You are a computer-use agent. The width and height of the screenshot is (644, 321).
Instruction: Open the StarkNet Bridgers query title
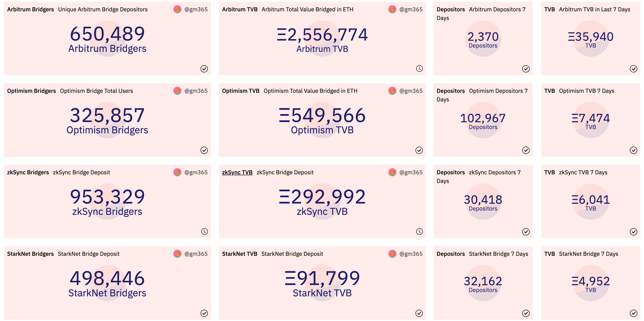click(x=30, y=254)
